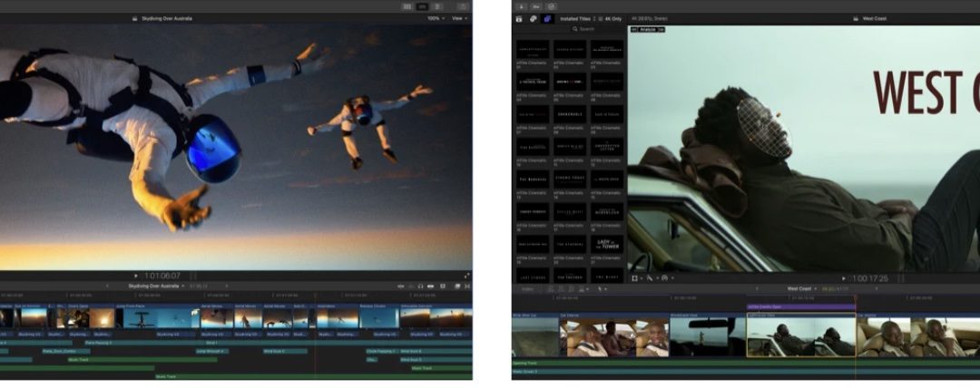
Task: Open the View options dropdown in Skydiving viewer
Action: (459, 19)
